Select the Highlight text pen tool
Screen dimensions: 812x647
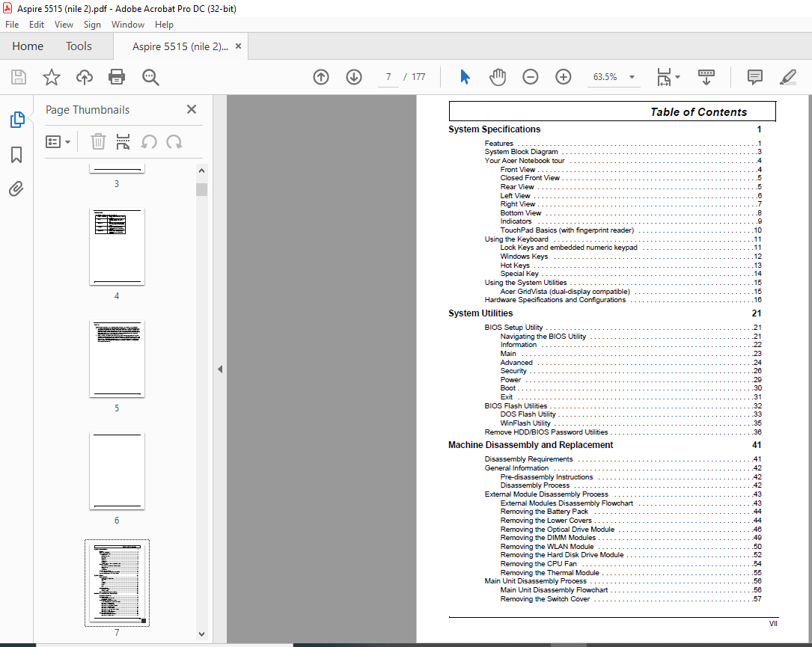(x=787, y=77)
